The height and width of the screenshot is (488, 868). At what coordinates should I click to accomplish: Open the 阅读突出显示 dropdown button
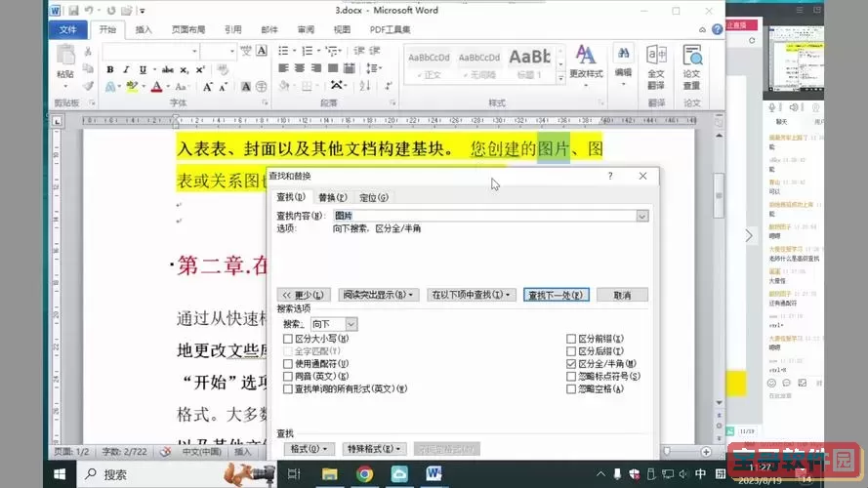pos(379,295)
